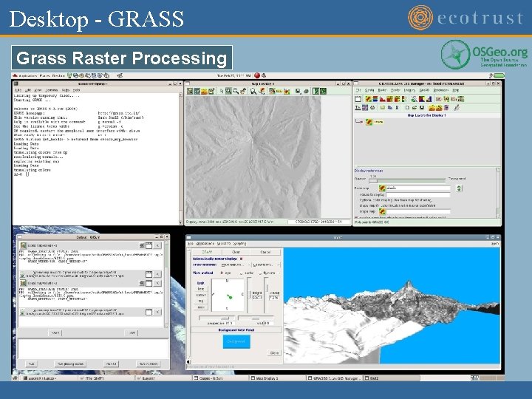Click the Clear button in NVIZ
This screenshot has height=399, width=532.
(x=236, y=252)
